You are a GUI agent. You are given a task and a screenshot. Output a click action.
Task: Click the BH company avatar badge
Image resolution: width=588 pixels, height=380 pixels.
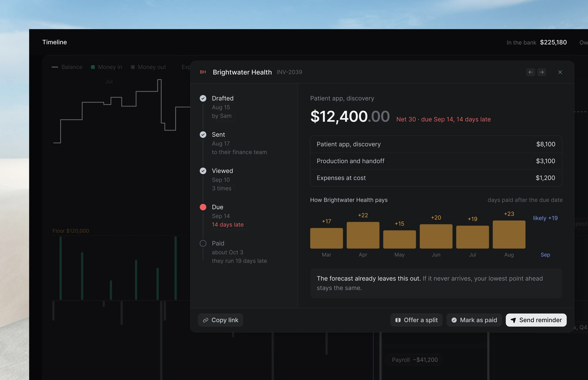[x=203, y=72]
